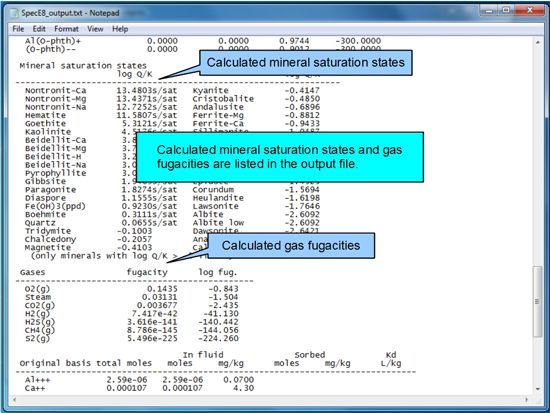The height and width of the screenshot is (413, 550).
Task: Click the Paragonite mineral name
Action: coord(51,190)
